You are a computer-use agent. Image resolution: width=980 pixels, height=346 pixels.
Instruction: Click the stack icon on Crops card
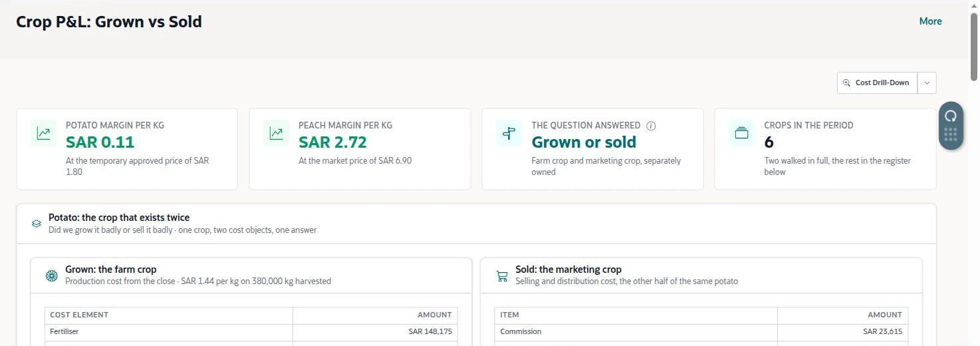point(742,133)
